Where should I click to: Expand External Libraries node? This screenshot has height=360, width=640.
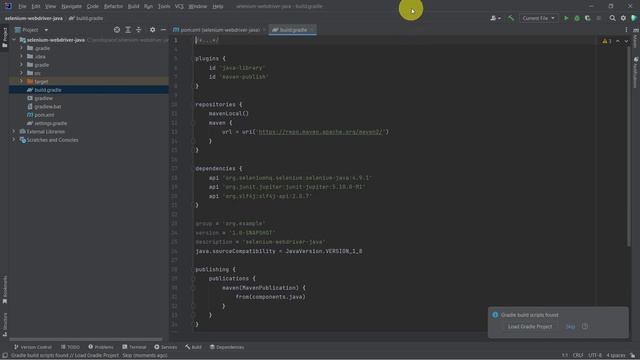[x=13, y=131]
